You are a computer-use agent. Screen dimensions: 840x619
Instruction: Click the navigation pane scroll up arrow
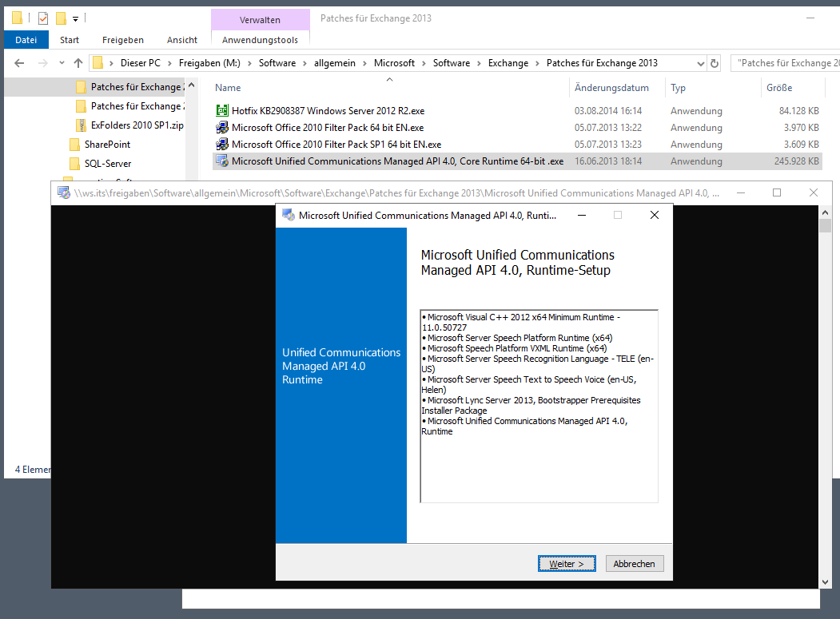191,85
